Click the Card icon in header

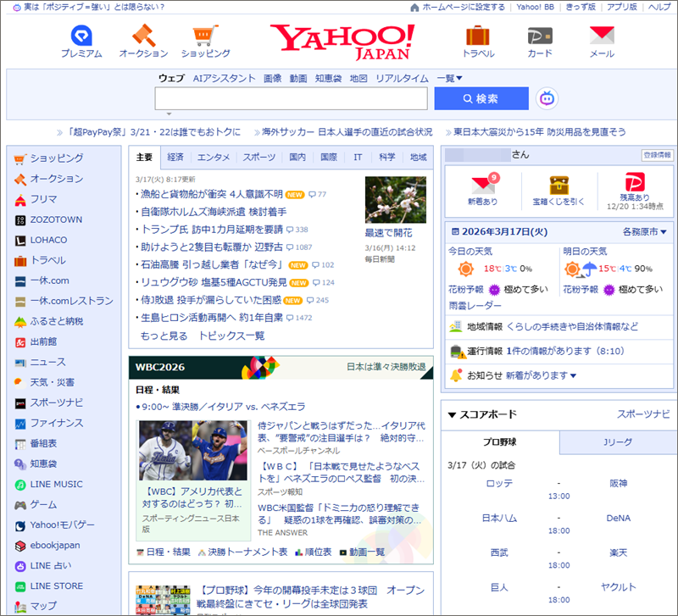(539, 36)
